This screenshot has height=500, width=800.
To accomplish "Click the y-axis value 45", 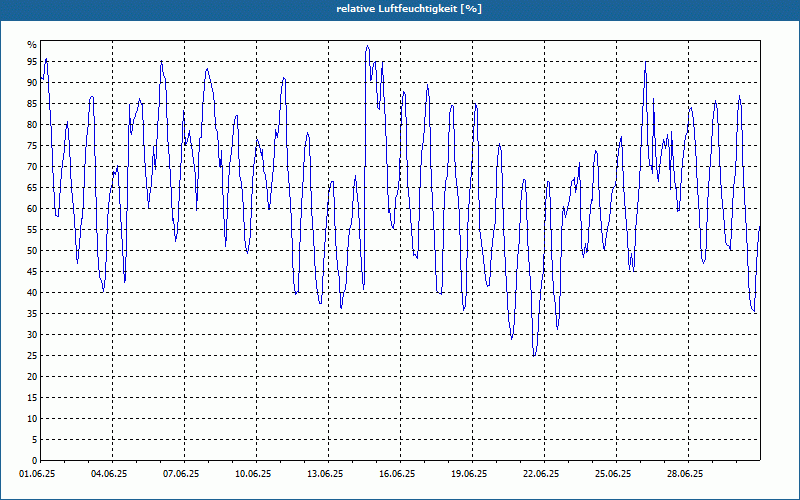I will 32,271.
